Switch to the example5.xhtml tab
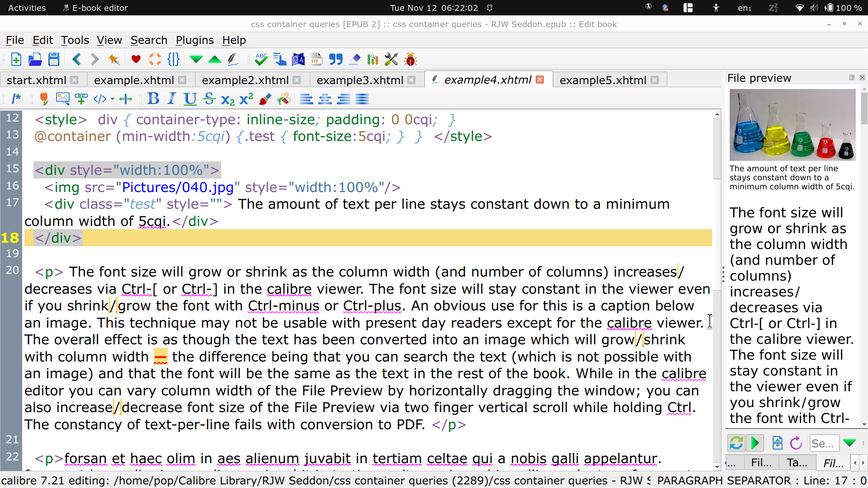 click(602, 80)
